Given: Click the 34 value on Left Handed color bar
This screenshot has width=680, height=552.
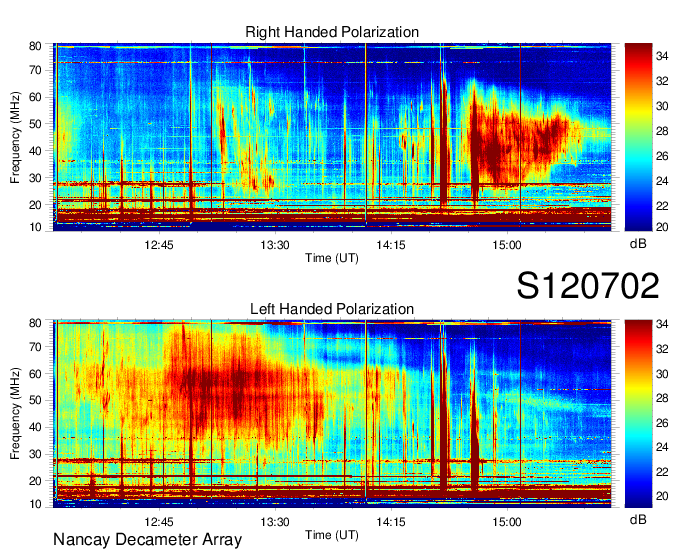Looking at the screenshot, I should point(662,324).
